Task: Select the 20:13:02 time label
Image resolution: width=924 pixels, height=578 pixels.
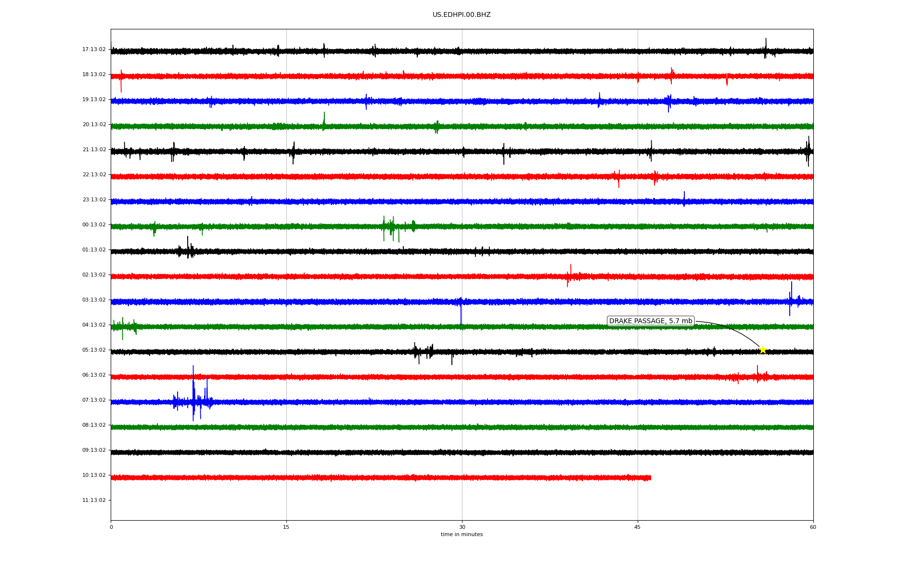Action: point(94,124)
